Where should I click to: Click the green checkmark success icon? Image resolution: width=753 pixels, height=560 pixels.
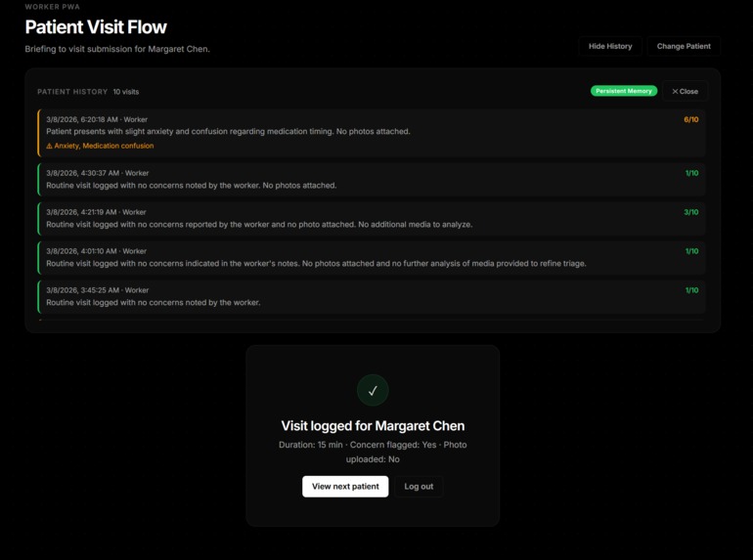click(373, 391)
